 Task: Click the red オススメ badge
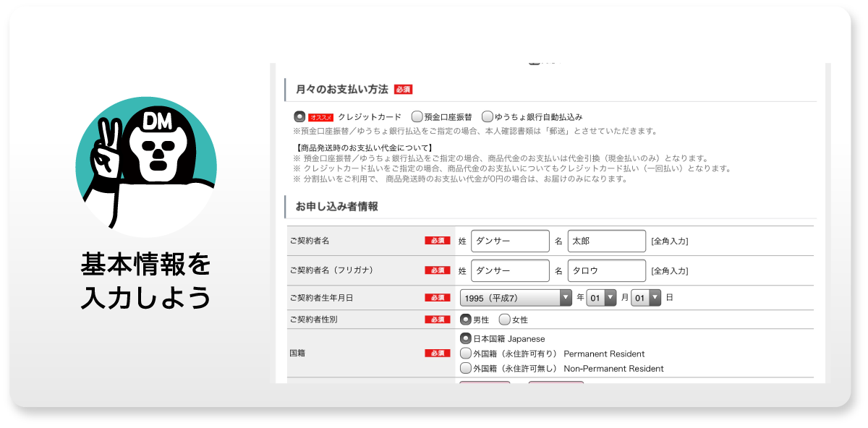320,117
